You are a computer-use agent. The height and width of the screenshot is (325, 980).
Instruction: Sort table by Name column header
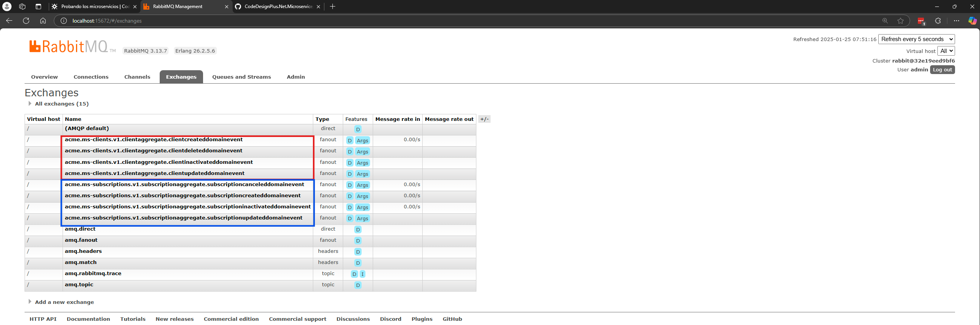coord(73,119)
